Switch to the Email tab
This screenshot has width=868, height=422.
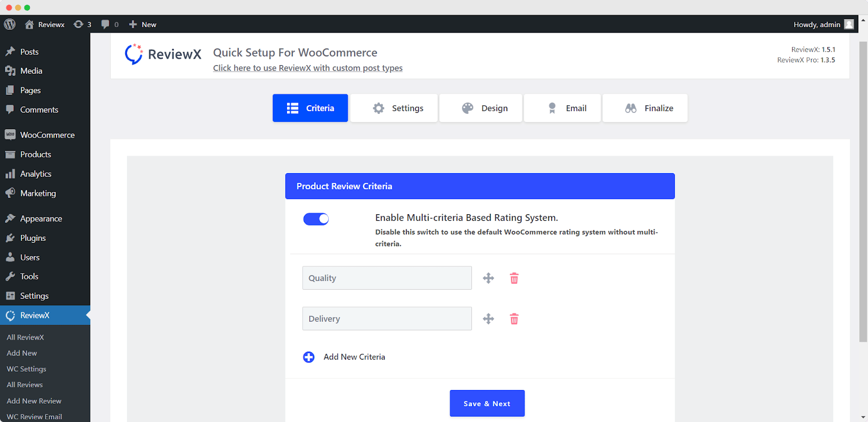(562, 108)
